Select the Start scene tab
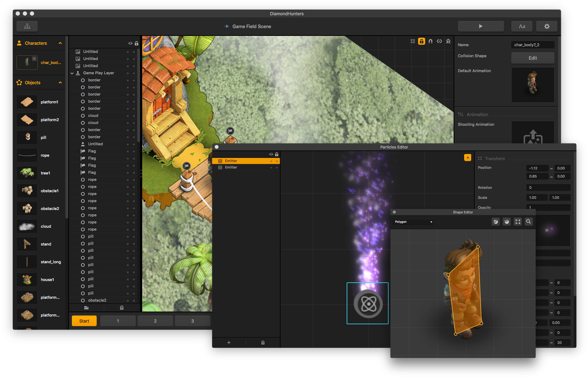Image resolution: width=588 pixels, height=378 pixels. [84, 321]
